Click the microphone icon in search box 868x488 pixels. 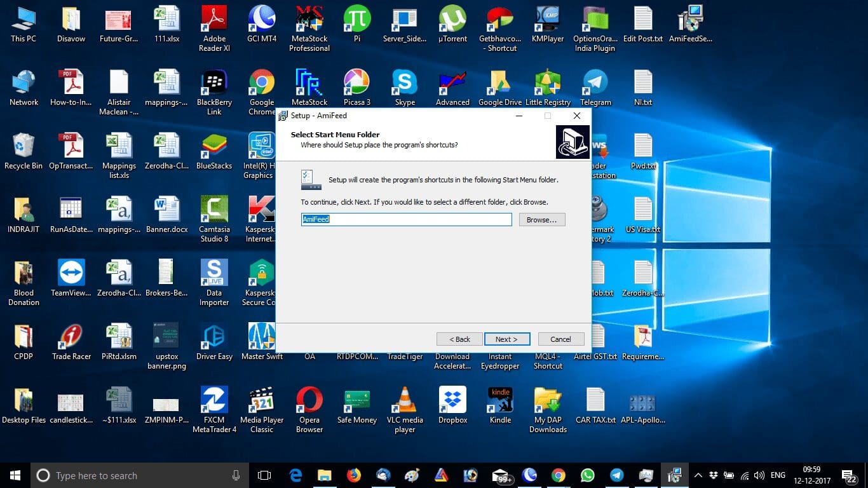(x=236, y=475)
